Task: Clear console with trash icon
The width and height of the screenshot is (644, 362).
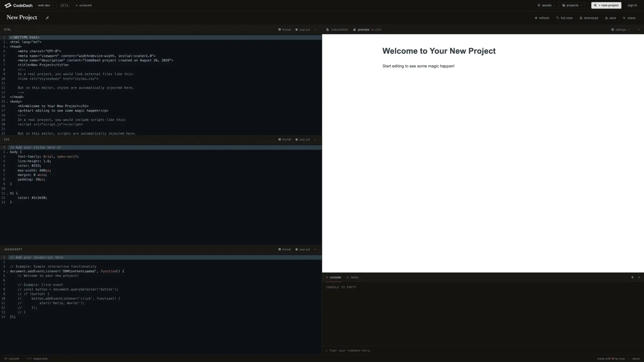Action: click(x=632, y=277)
